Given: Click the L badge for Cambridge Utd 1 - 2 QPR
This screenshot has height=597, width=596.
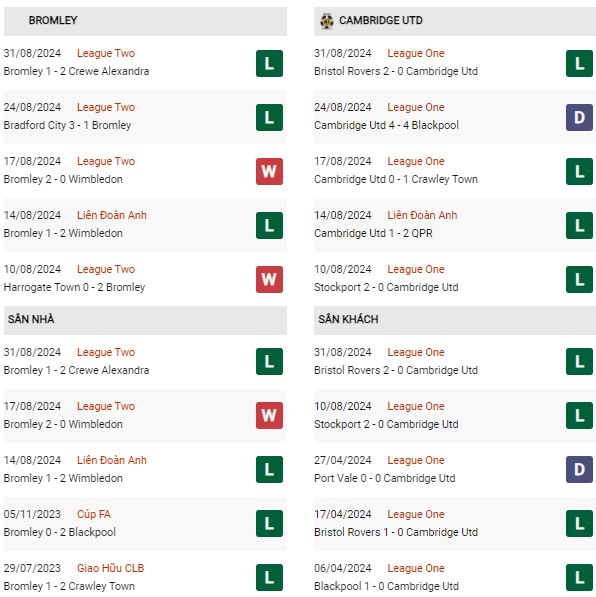Looking at the screenshot, I should pos(579,225).
